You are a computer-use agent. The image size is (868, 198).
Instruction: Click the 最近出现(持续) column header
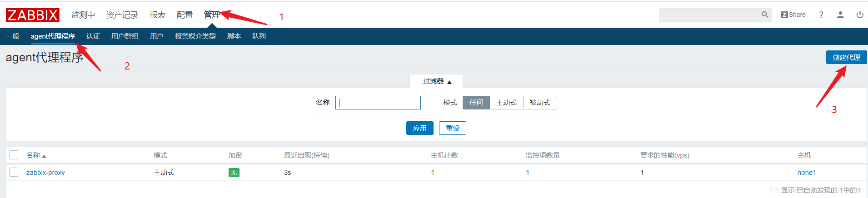[x=307, y=155]
